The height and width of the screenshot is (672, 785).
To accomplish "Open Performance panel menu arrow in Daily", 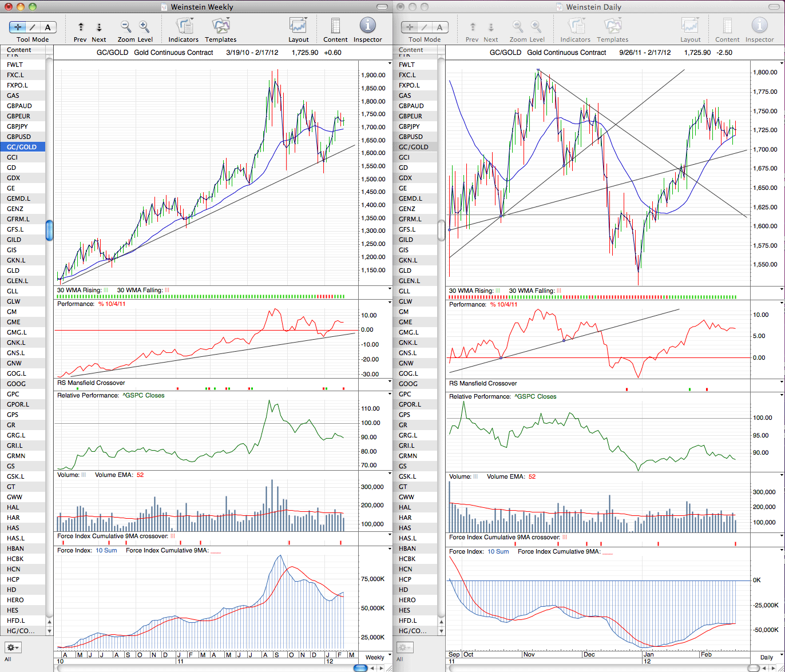I will [x=782, y=304].
